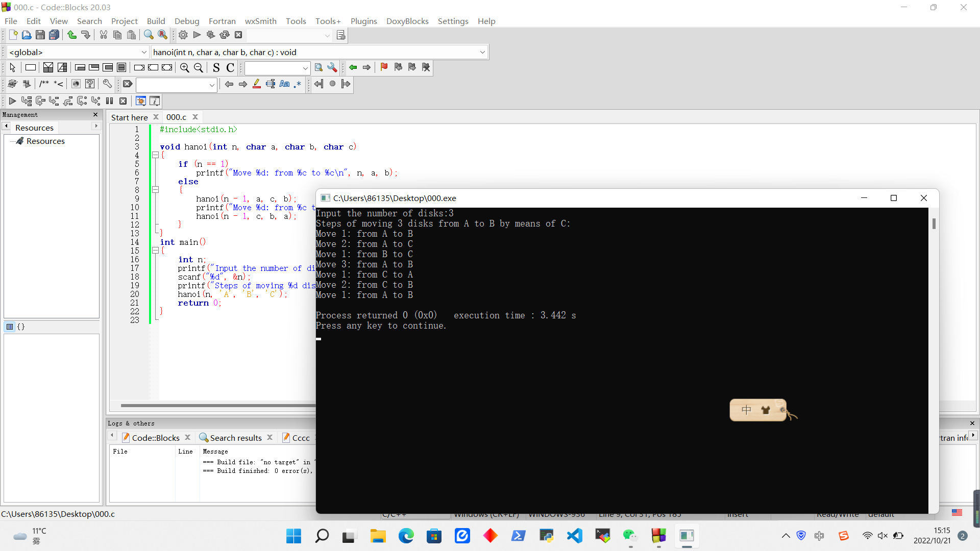Screen dimensions: 980x551
Task: Open the Search results log tab
Action: (x=235, y=438)
